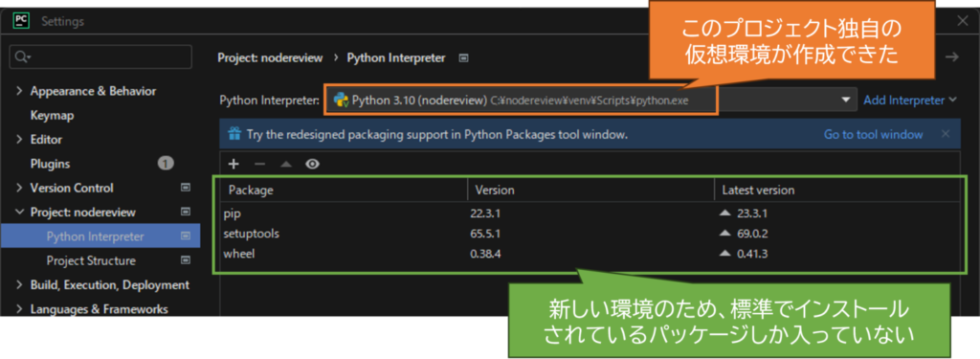980x359 pixels.
Task: Click the Remove package minus icon
Action: pos(260,164)
